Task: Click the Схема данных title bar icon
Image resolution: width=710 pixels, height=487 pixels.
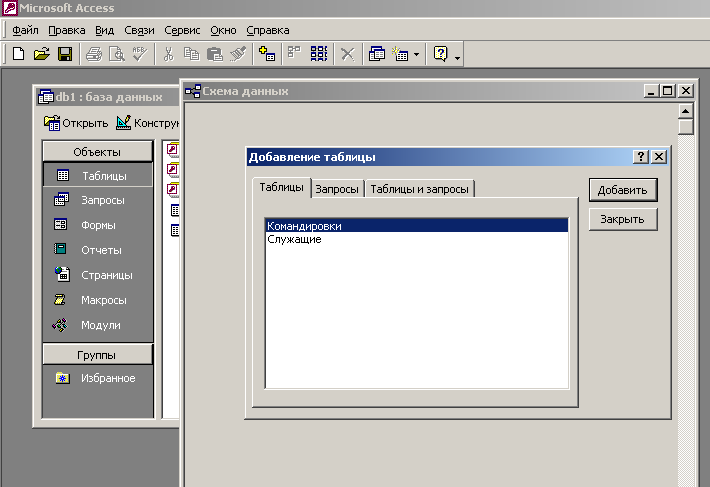Action: pos(192,91)
